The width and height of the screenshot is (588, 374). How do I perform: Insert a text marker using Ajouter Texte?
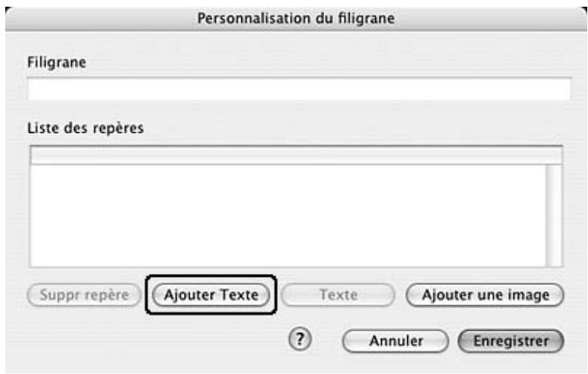pyautogui.click(x=211, y=295)
